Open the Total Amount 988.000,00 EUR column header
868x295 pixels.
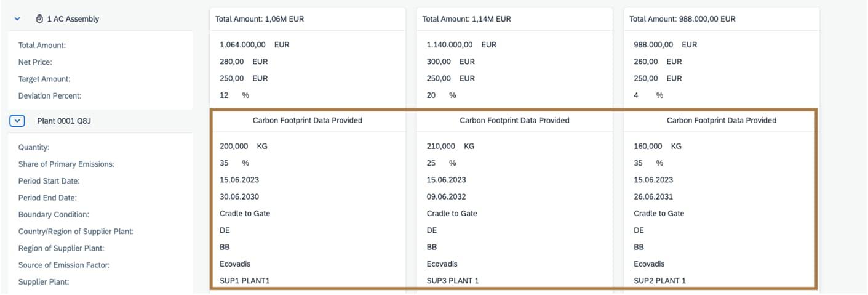pyautogui.click(x=682, y=19)
